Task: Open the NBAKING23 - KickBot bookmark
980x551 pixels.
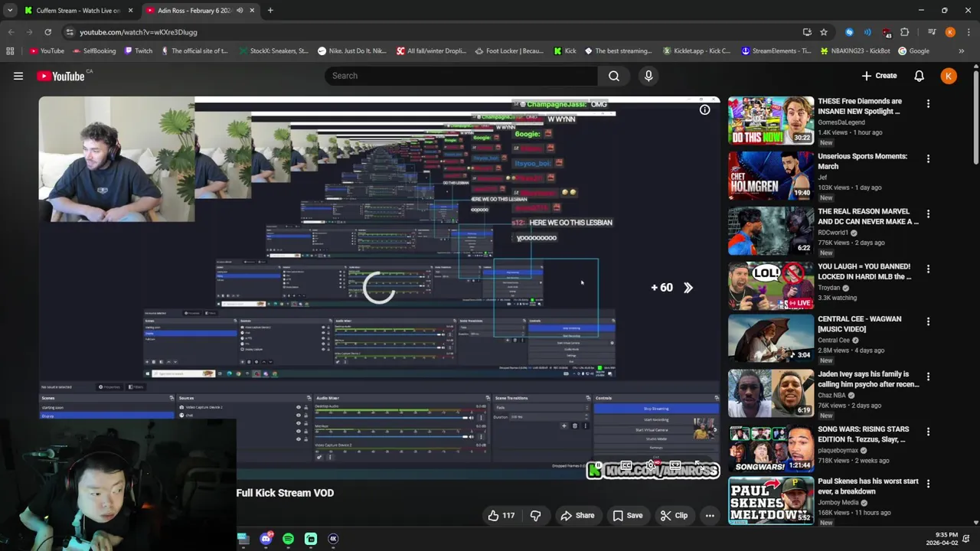Action: tap(854, 51)
